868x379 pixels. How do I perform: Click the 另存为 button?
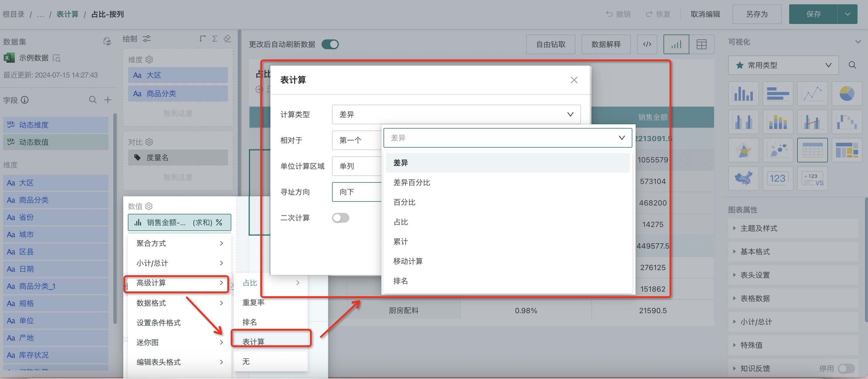tap(756, 14)
